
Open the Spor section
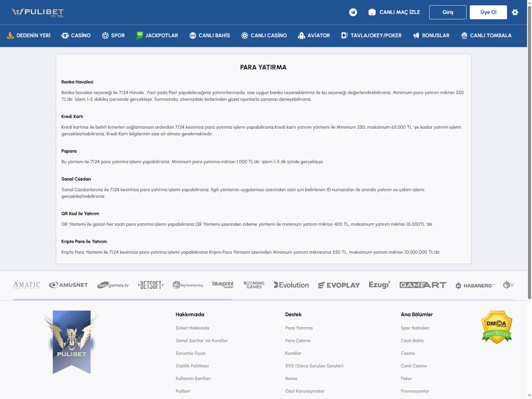pos(113,36)
